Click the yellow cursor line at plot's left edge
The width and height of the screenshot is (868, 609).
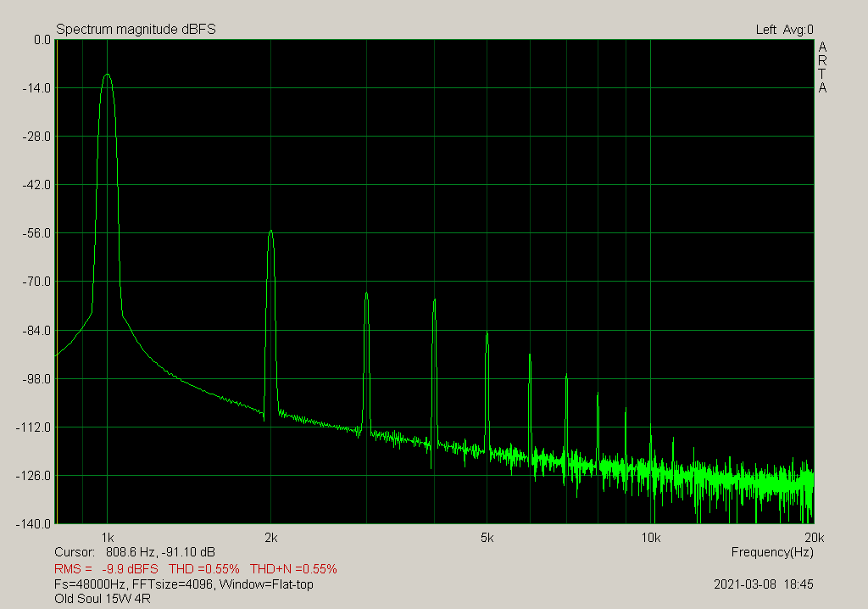tap(56, 282)
